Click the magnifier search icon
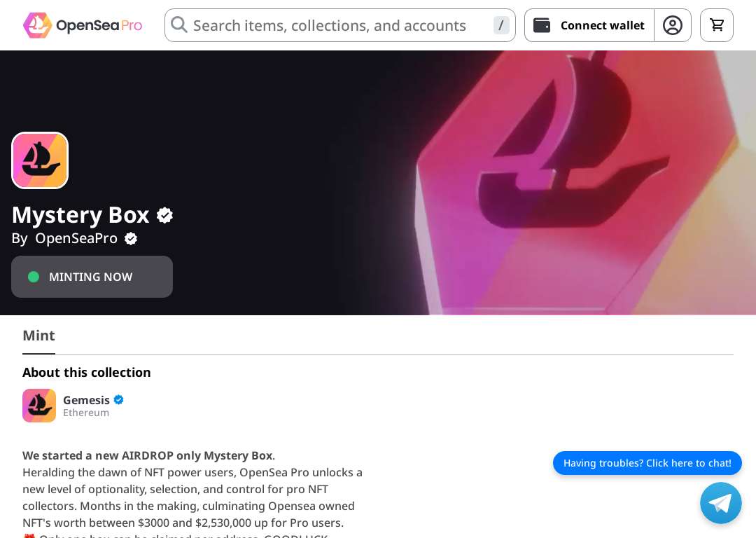 179,25
